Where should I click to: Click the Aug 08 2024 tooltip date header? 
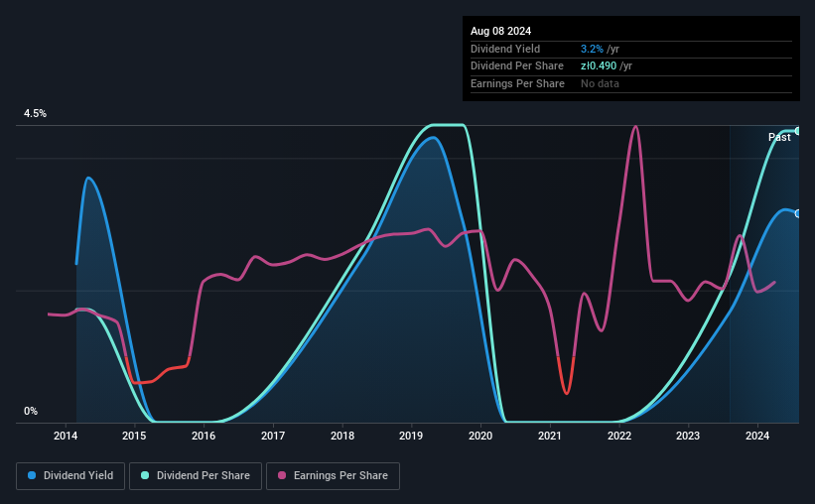pyautogui.click(x=500, y=31)
